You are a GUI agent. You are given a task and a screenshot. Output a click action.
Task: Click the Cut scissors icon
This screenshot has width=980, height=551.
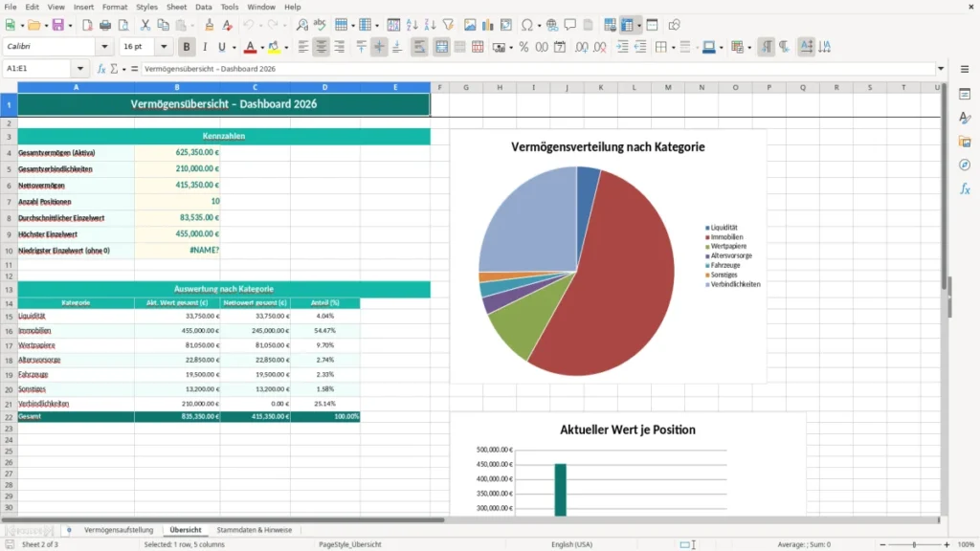pos(145,25)
